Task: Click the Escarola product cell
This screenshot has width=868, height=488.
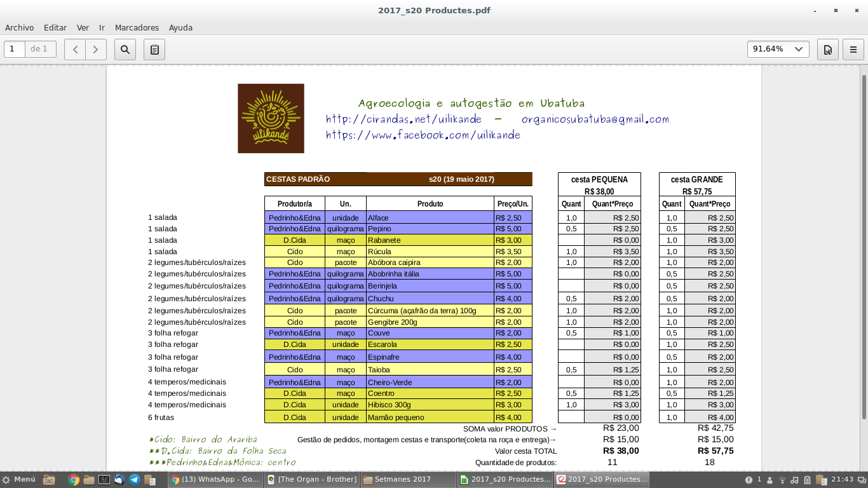Action: click(x=430, y=344)
